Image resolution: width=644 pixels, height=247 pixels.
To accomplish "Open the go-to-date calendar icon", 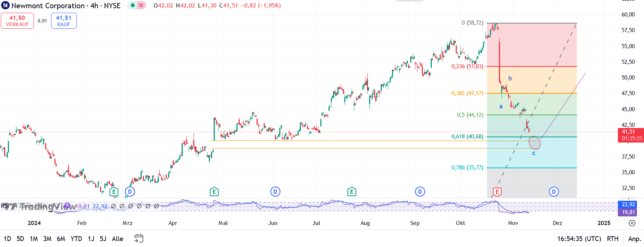I will (139, 238).
